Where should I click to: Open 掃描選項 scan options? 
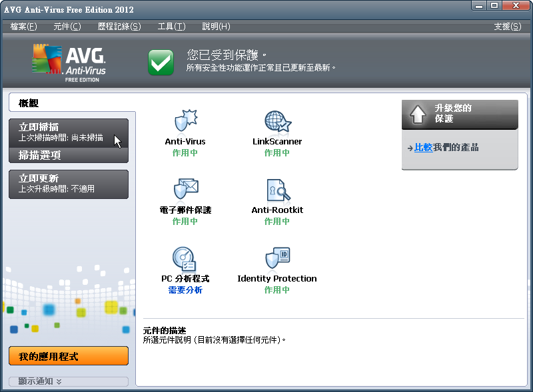pyautogui.click(x=69, y=155)
